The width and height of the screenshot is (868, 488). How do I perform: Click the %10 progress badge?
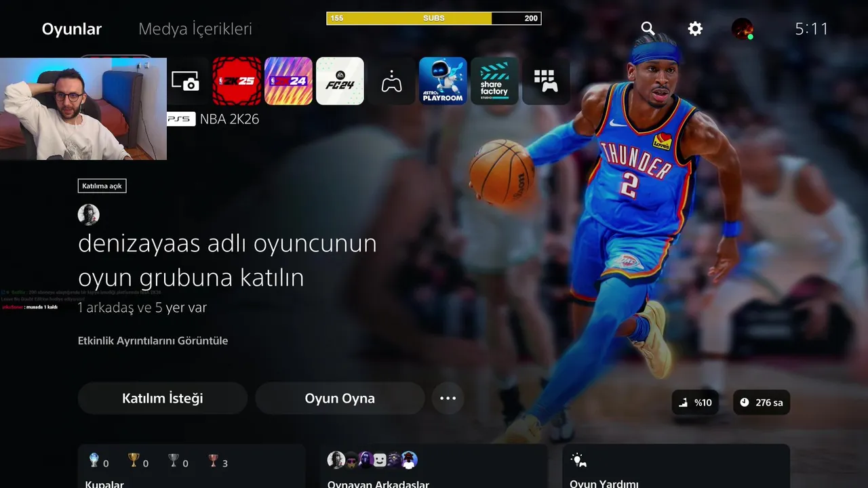(696, 403)
